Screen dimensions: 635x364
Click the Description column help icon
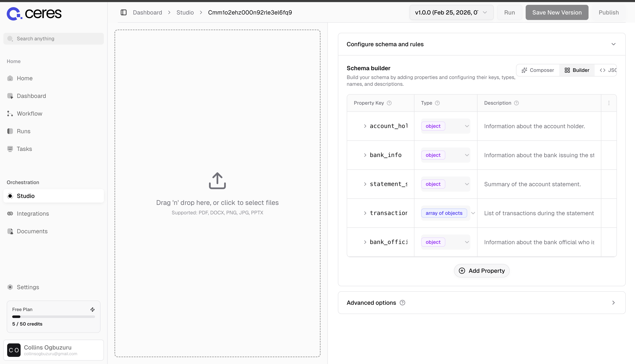pyautogui.click(x=516, y=103)
